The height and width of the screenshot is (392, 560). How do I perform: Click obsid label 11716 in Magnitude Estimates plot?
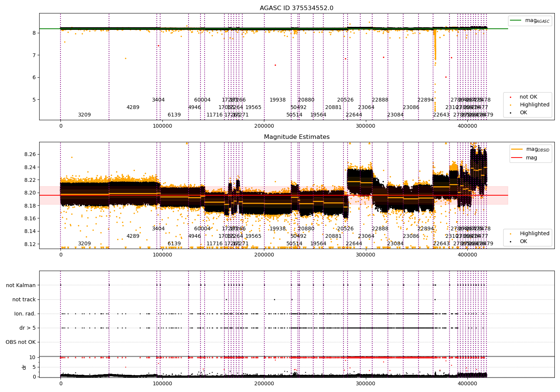[215, 243]
